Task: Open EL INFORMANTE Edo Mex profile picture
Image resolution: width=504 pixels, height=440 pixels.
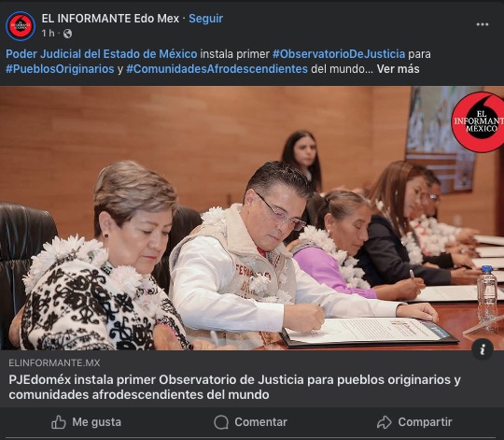Action: tap(21, 26)
